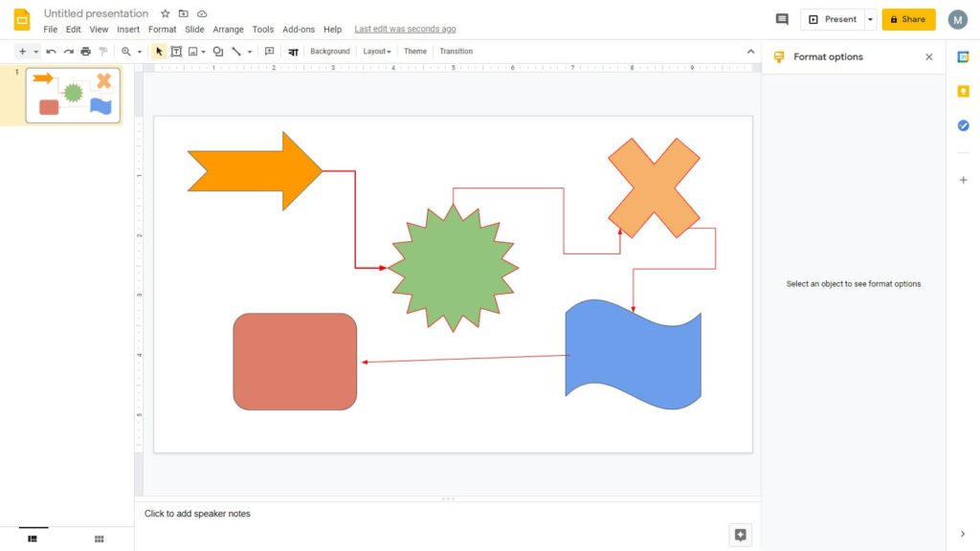Open the Keep side panel icon
The height and width of the screenshot is (551, 980).
coord(963,91)
